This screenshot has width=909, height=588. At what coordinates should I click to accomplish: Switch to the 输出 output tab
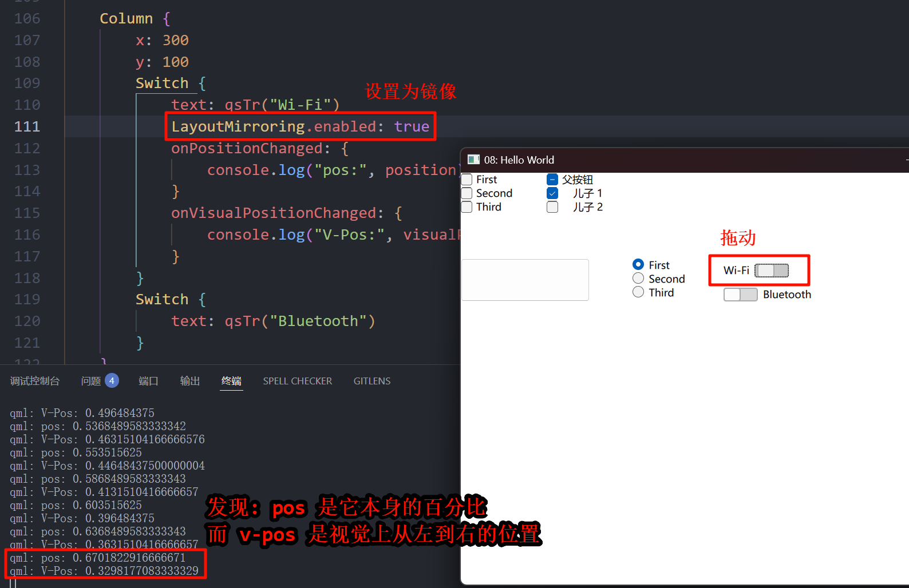(190, 381)
